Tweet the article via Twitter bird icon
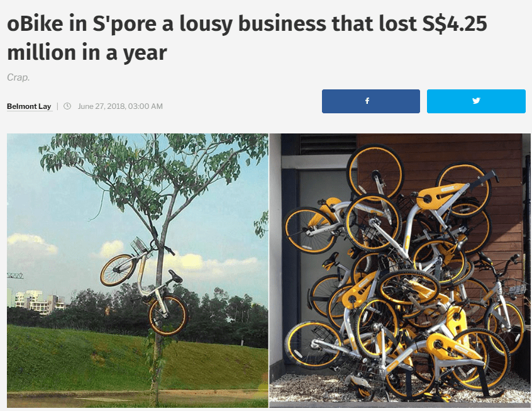The image size is (532, 411). (476, 101)
